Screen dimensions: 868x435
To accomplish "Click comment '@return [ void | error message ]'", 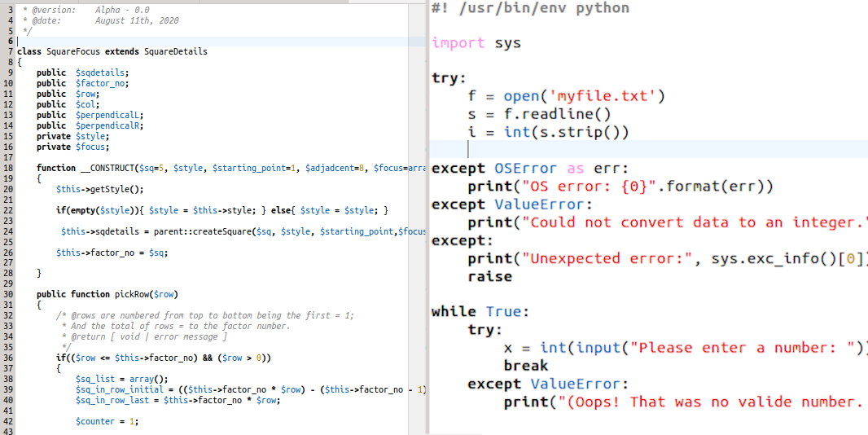I will tap(144, 336).
